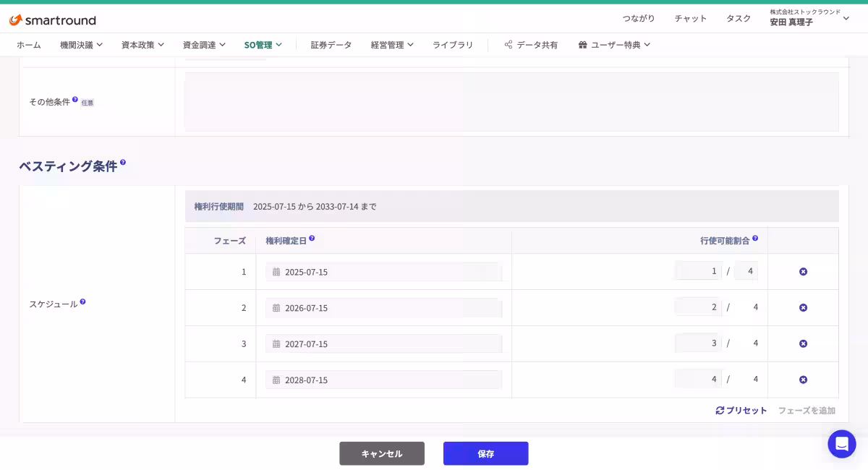This screenshot has width=868, height=470.
Task: Click the プリセット link
Action: [741, 410]
